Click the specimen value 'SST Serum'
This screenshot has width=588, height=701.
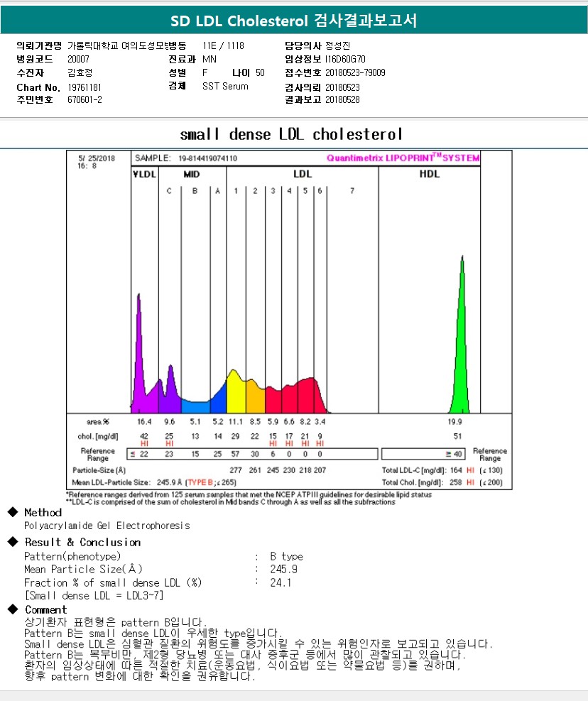coord(225,86)
